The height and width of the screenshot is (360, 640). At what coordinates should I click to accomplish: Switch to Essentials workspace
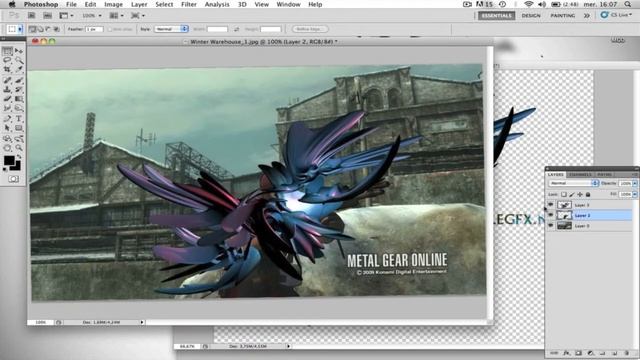pyautogui.click(x=496, y=16)
